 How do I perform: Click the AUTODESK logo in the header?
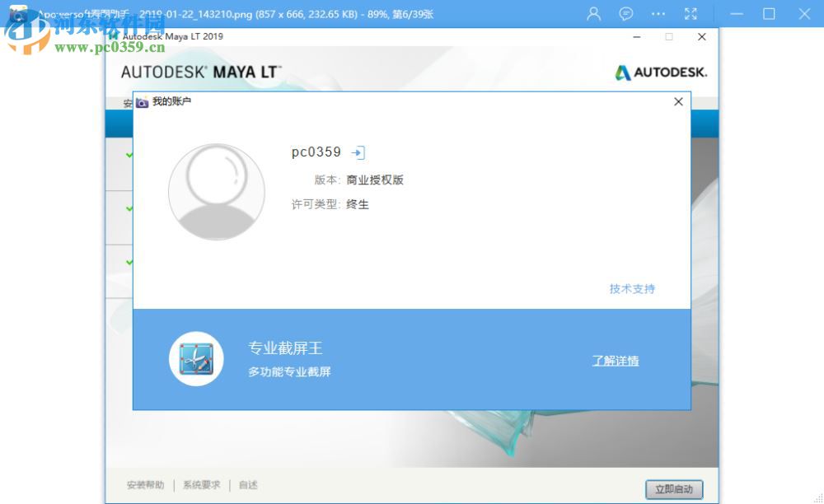(x=661, y=72)
